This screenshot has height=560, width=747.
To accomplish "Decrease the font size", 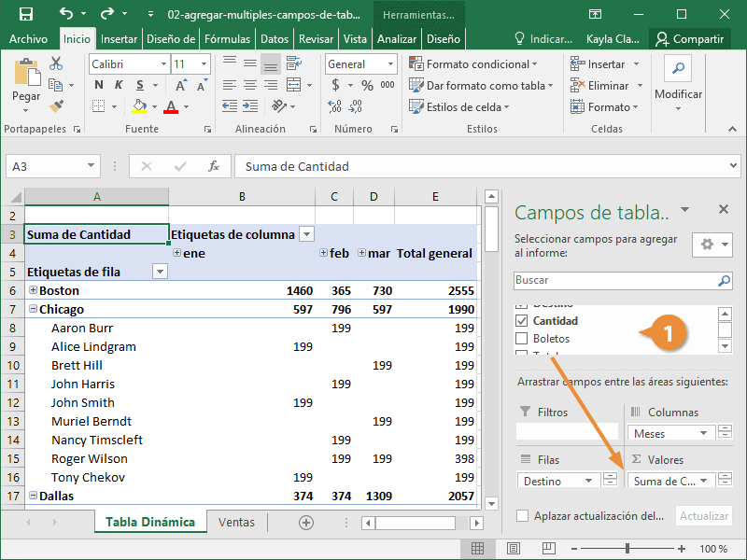I will coord(202,85).
